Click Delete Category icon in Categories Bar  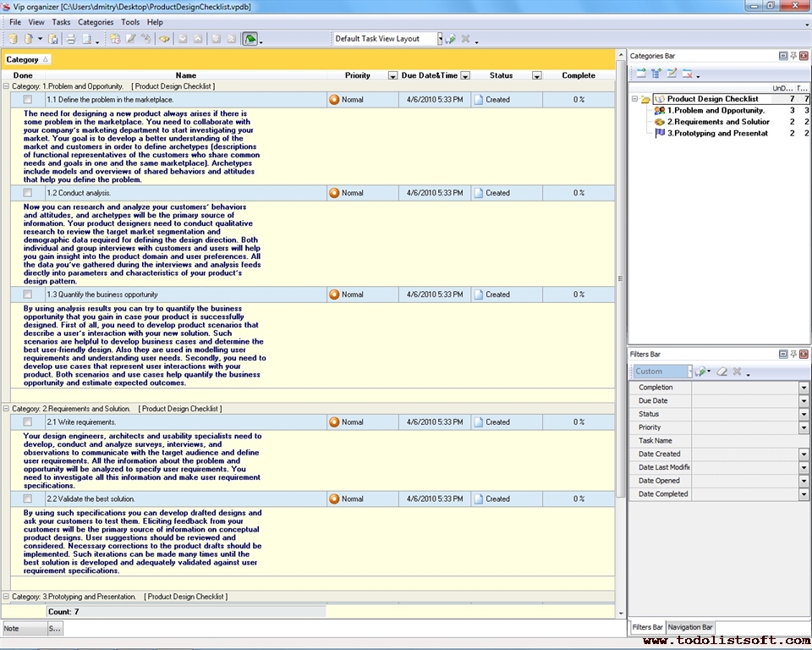tap(688, 74)
